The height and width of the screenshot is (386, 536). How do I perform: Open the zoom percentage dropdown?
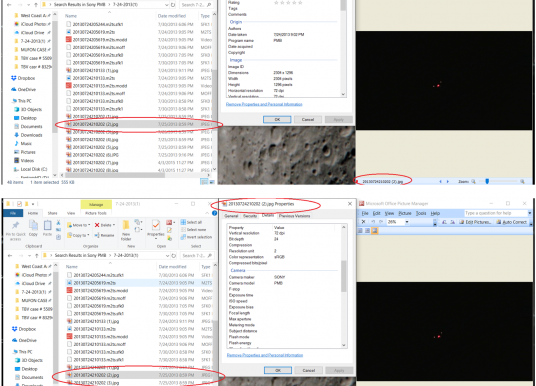pyautogui.click(x=407, y=222)
